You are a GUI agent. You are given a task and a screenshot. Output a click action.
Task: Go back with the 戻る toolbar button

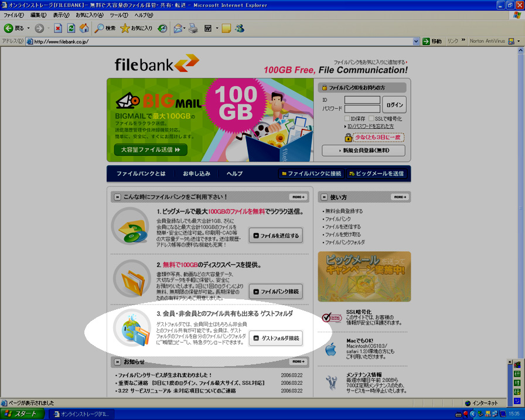pyautogui.click(x=14, y=29)
